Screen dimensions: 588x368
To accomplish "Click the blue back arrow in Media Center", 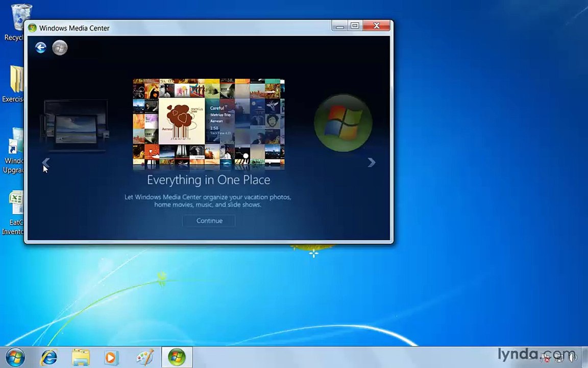I will point(40,48).
